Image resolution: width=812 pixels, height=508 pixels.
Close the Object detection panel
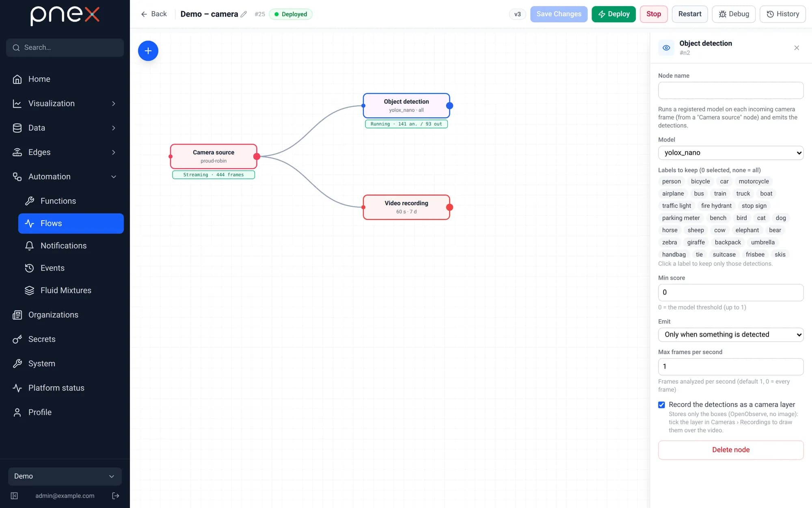click(x=797, y=48)
